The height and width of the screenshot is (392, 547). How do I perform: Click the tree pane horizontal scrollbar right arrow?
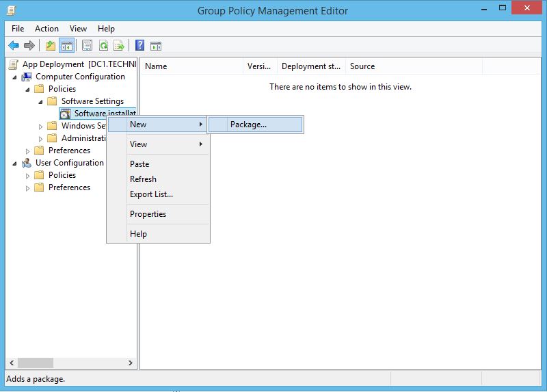[x=131, y=363]
